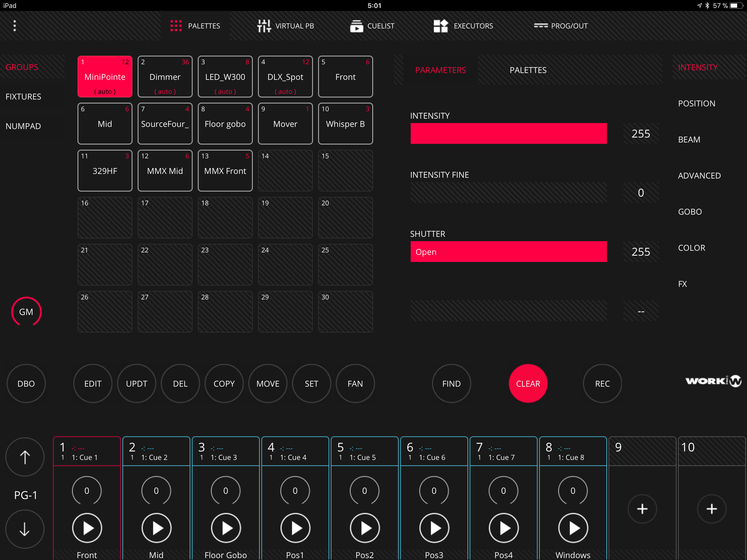
Task: Open the Virtual PB view
Action: tap(285, 26)
